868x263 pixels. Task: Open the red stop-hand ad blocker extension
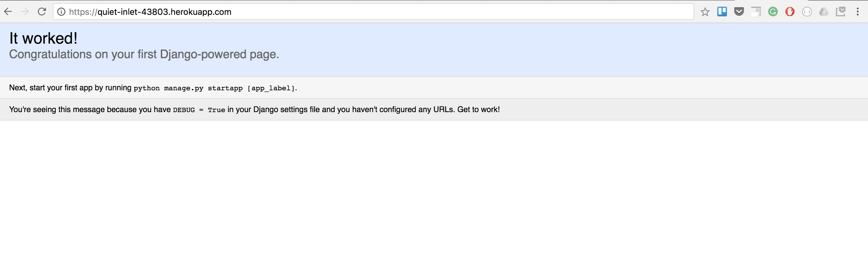tap(790, 12)
